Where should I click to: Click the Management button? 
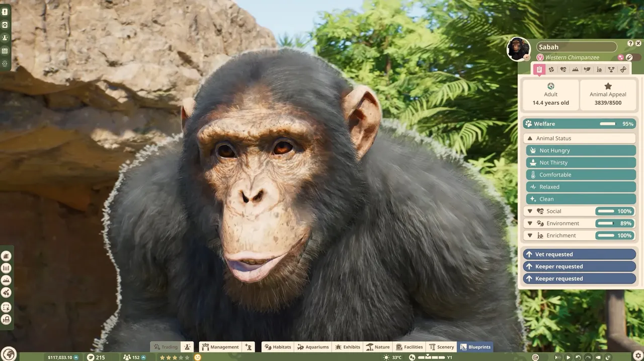[220, 347]
